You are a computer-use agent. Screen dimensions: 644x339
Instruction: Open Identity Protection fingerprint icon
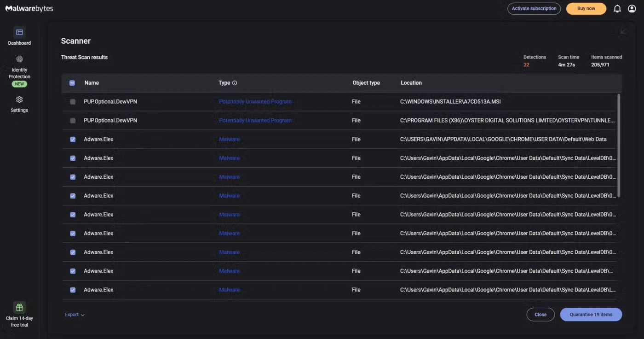pos(19,59)
